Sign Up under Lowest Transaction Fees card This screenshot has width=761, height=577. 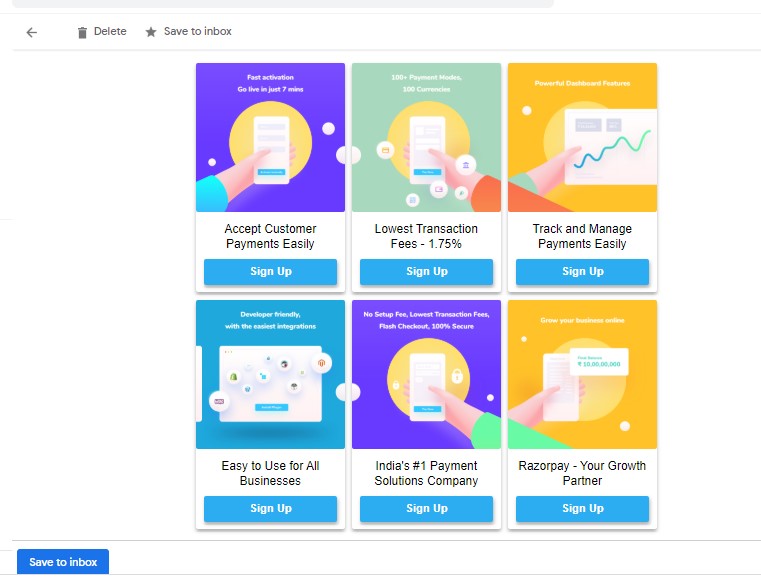coord(427,271)
